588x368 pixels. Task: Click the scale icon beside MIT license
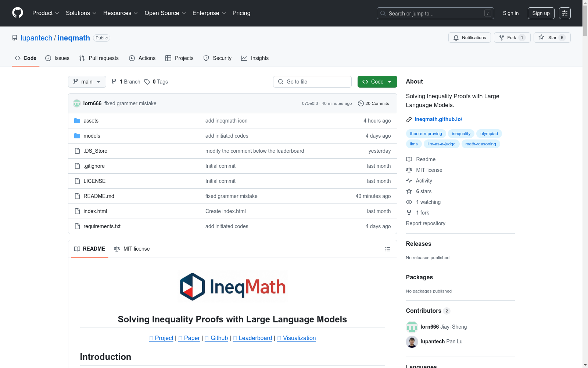tap(409, 170)
